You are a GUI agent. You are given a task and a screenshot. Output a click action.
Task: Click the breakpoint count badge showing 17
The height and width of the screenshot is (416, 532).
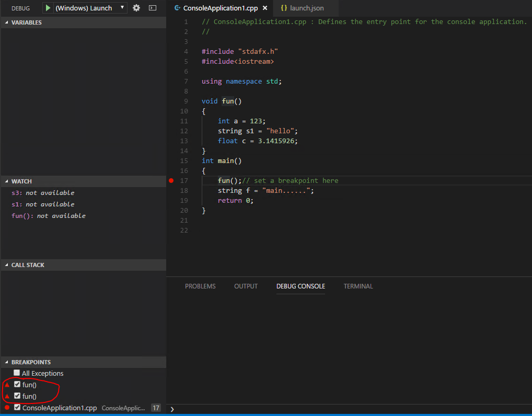click(156, 408)
